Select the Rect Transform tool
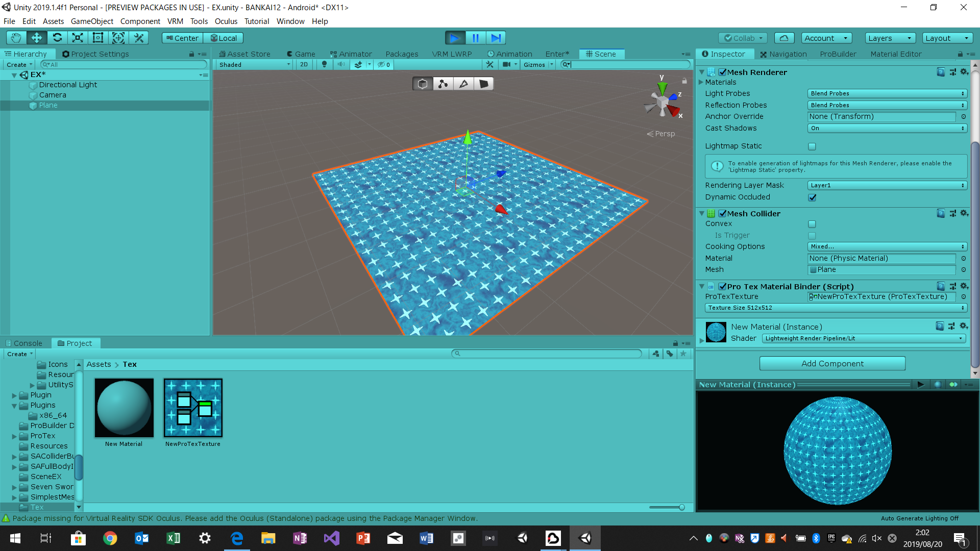Viewport: 980px width, 551px height. coord(97,38)
